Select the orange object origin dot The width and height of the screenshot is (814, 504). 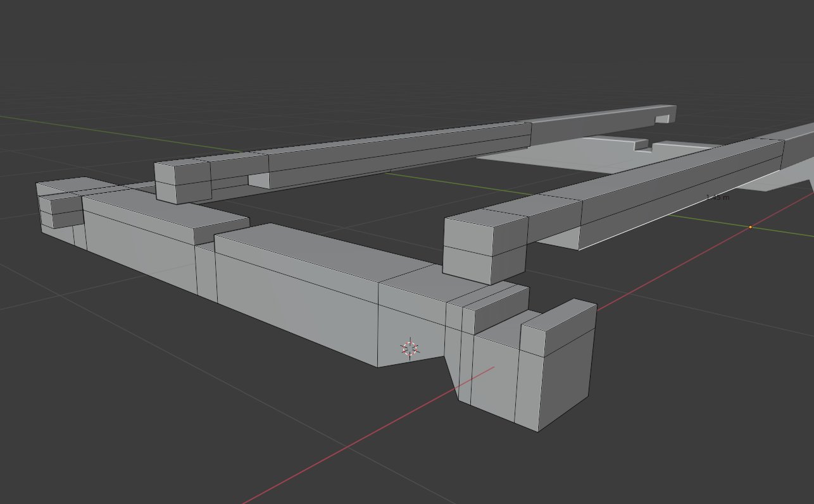pyautogui.click(x=750, y=227)
